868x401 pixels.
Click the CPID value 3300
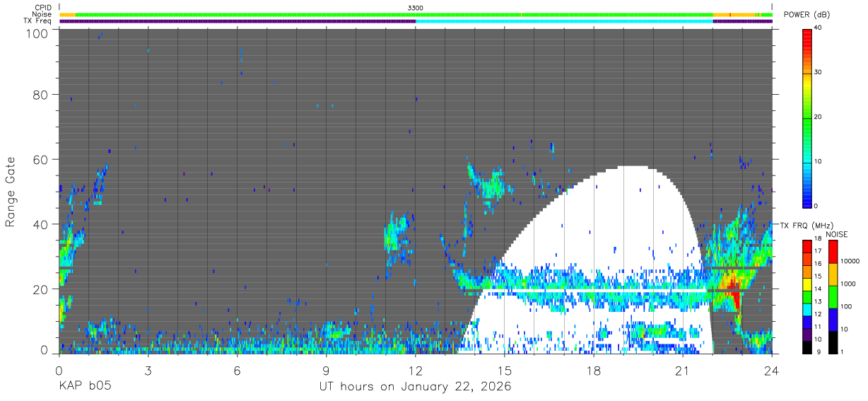[x=416, y=7]
